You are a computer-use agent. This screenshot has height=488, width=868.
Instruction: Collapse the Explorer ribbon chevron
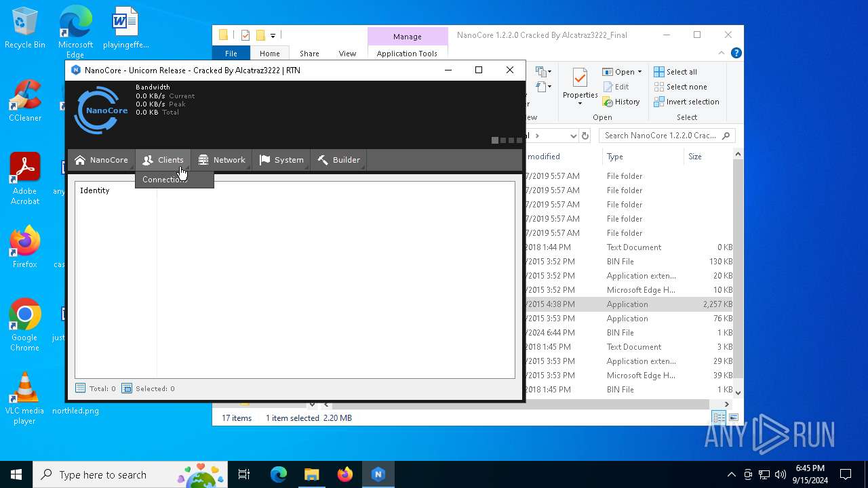[722, 53]
